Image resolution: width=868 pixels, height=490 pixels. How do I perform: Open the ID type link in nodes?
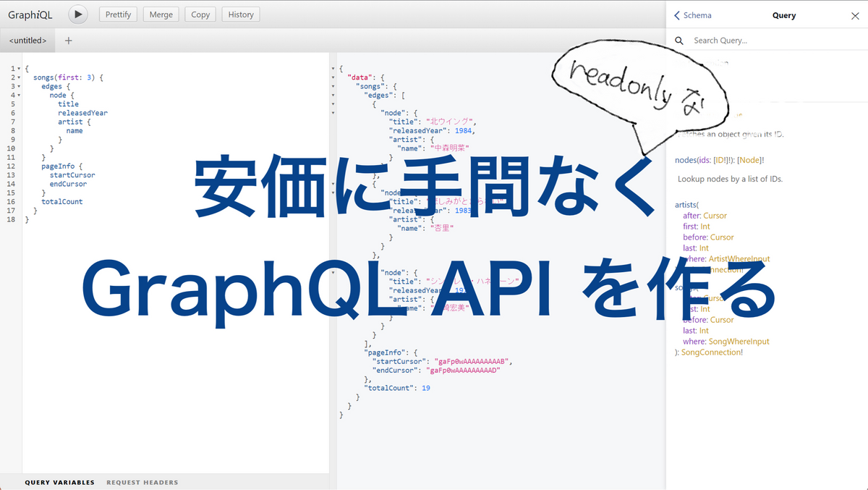pyautogui.click(x=720, y=160)
